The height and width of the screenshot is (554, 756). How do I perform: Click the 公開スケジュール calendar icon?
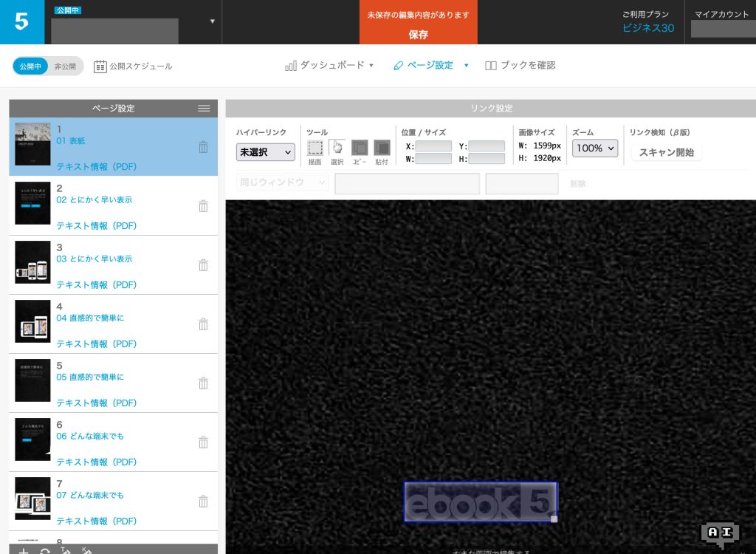100,66
